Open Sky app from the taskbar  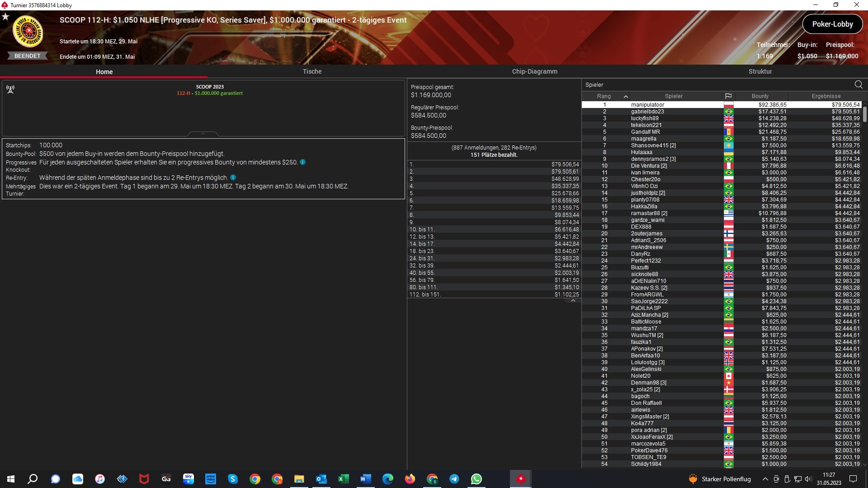point(189,479)
